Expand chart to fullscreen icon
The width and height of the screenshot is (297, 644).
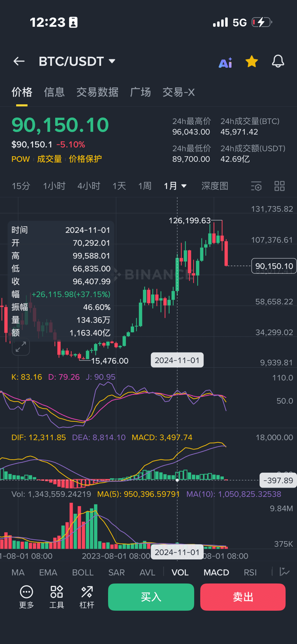(x=21, y=347)
